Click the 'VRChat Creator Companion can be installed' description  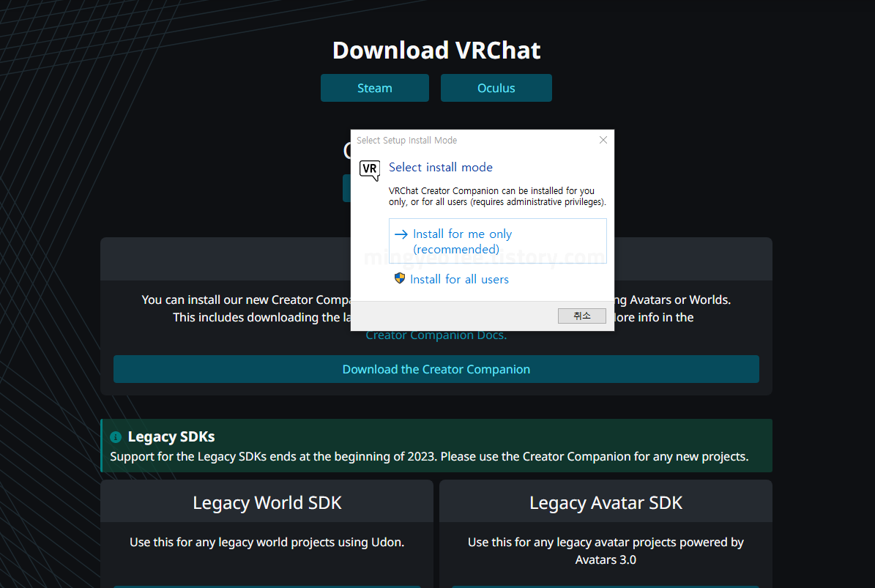497,196
